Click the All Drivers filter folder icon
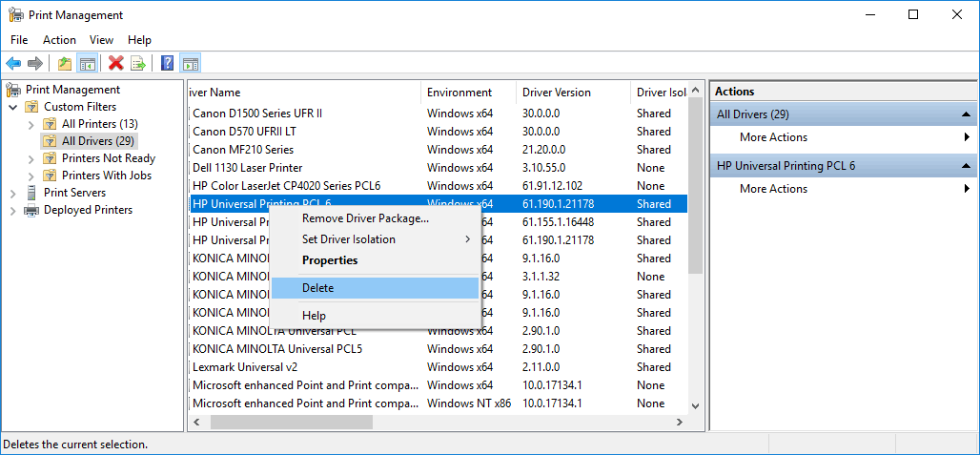The height and width of the screenshot is (455, 980). point(50,141)
